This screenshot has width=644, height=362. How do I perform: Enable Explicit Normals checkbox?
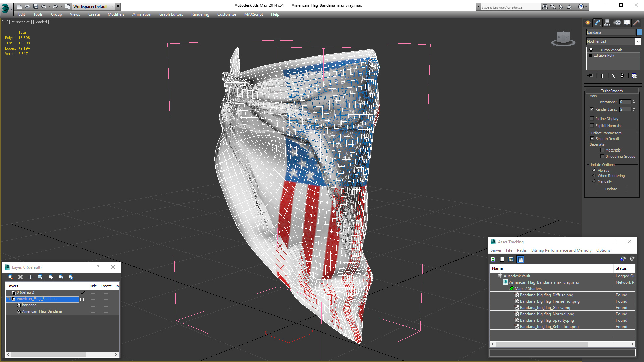click(x=592, y=126)
